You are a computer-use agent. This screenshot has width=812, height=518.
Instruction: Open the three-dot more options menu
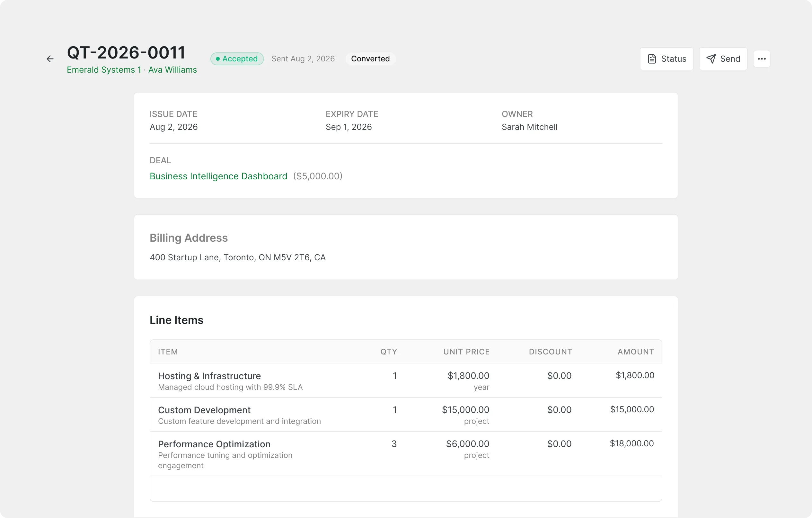[x=762, y=59]
